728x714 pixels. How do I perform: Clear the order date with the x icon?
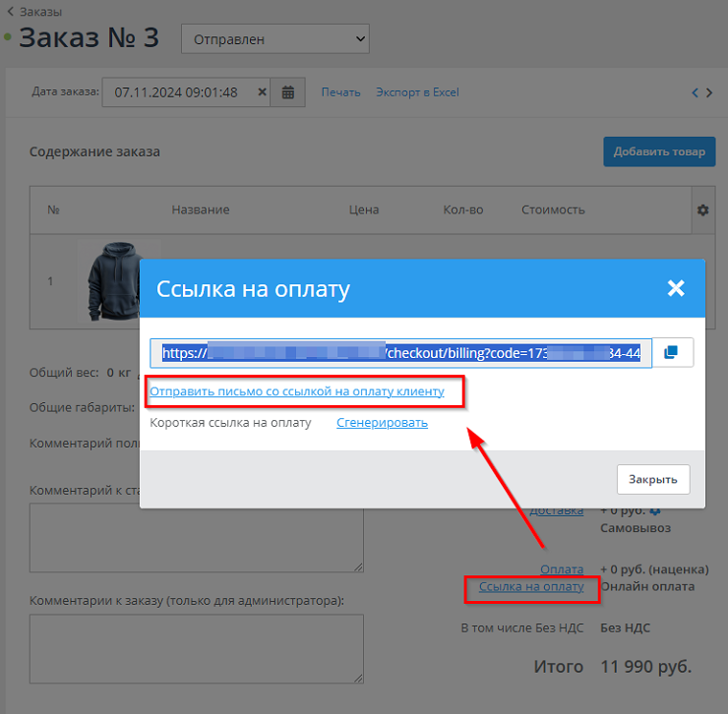tap(263, 92)
